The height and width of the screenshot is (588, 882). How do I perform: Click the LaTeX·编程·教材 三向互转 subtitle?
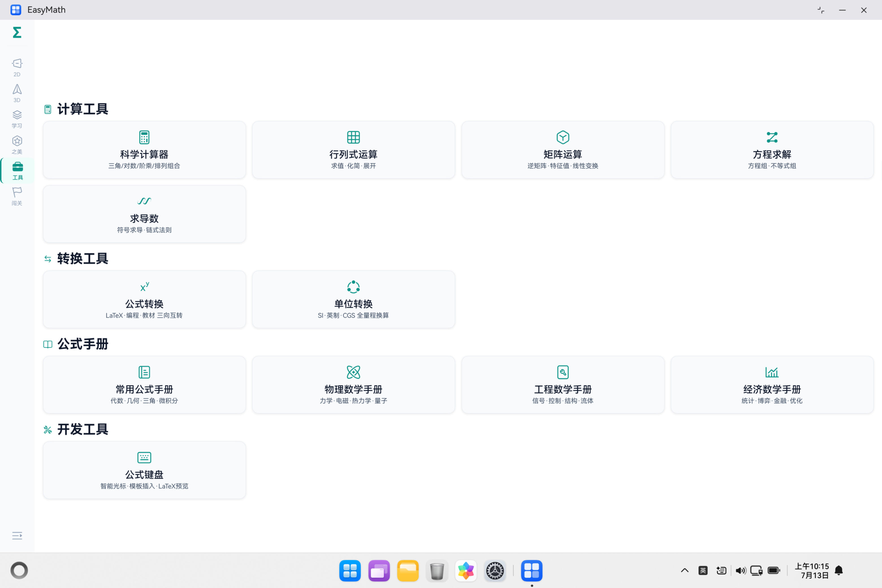point(144,315)
